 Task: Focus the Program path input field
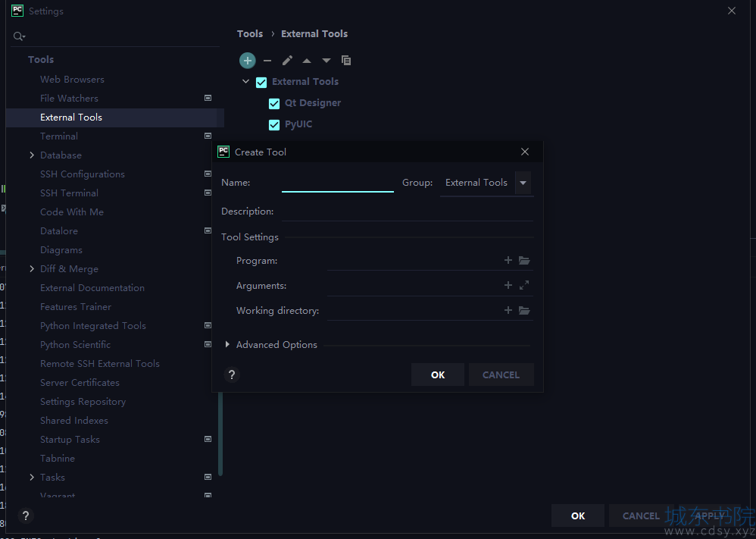coord(414,261)
